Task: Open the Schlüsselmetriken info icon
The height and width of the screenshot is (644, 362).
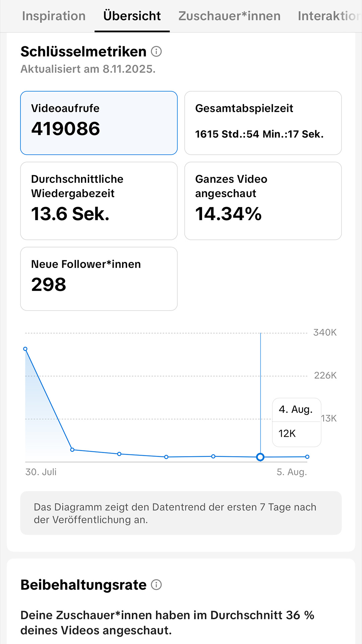Action: (156, 51)
